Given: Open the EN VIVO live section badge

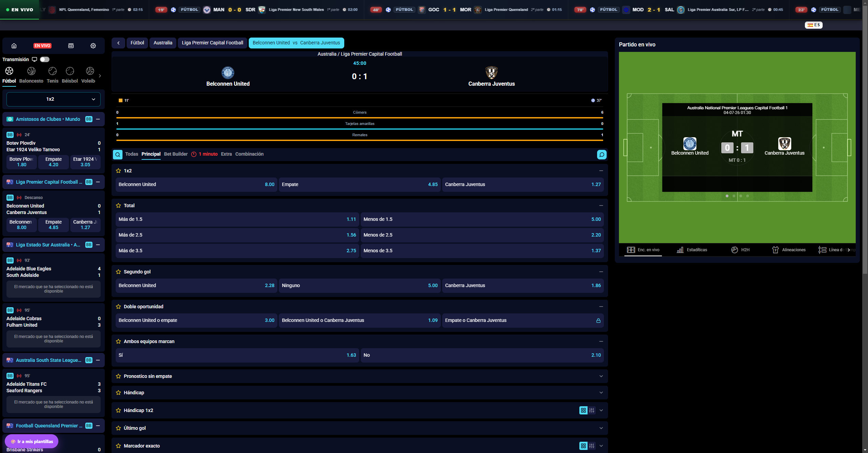Looking at the screenshot, I should (42, 46).
